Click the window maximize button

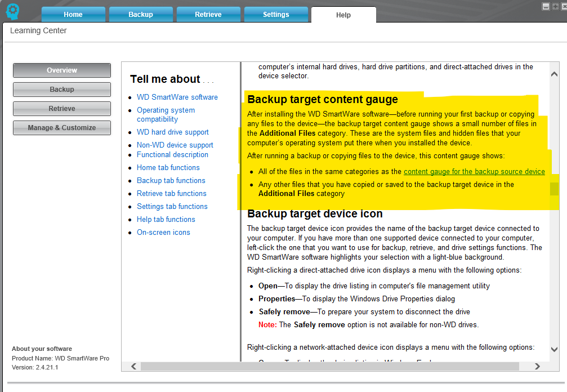point(555,7)
